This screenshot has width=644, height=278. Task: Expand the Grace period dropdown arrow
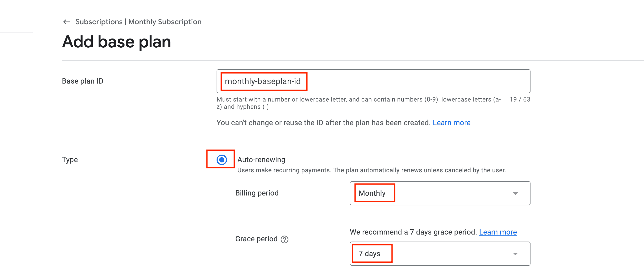(515, 254)
